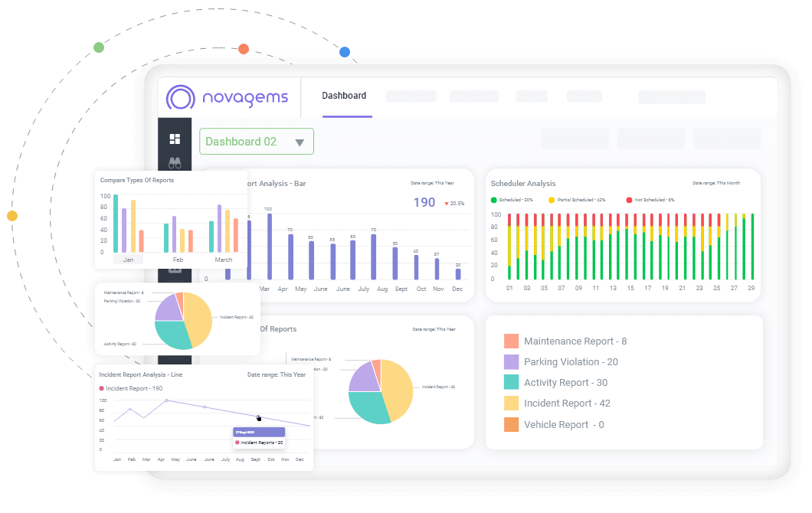Open the Dashboard 02 dropdown
The width and height of the screenshot is (812, 513).
[257, 142]
